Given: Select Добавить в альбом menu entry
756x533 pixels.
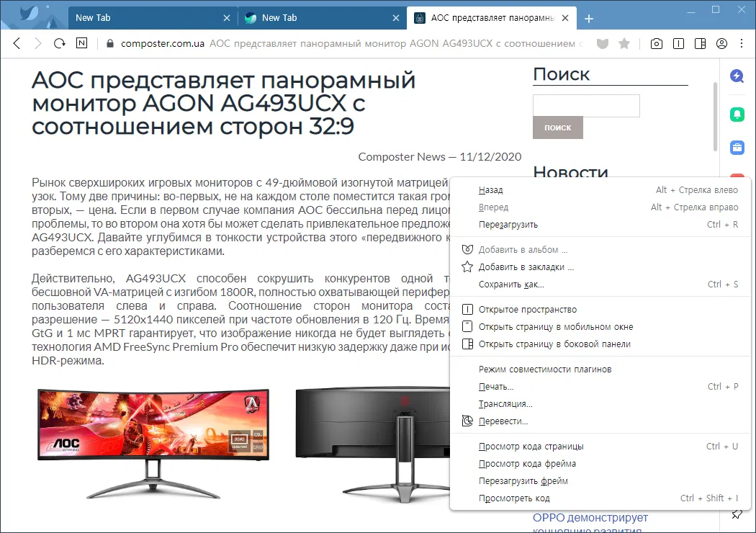Looking at the screenshot, I should pos(600,250).
